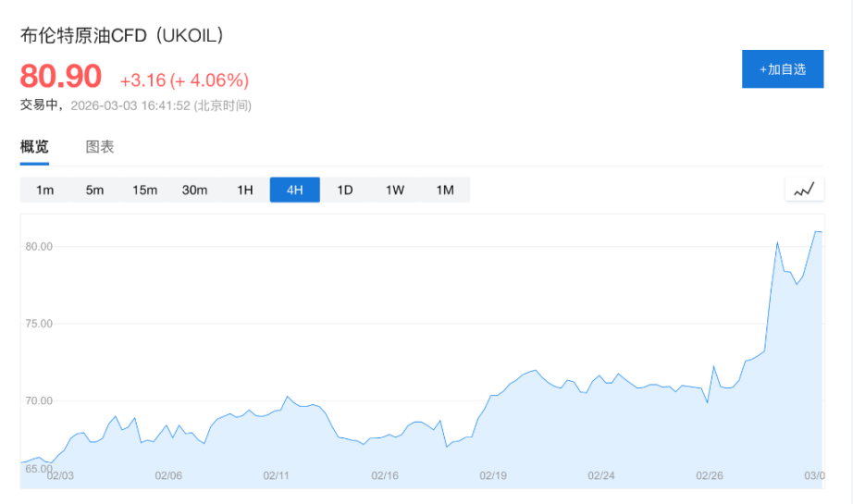
Task: Select the 1m timeframe
Action: 45,191
